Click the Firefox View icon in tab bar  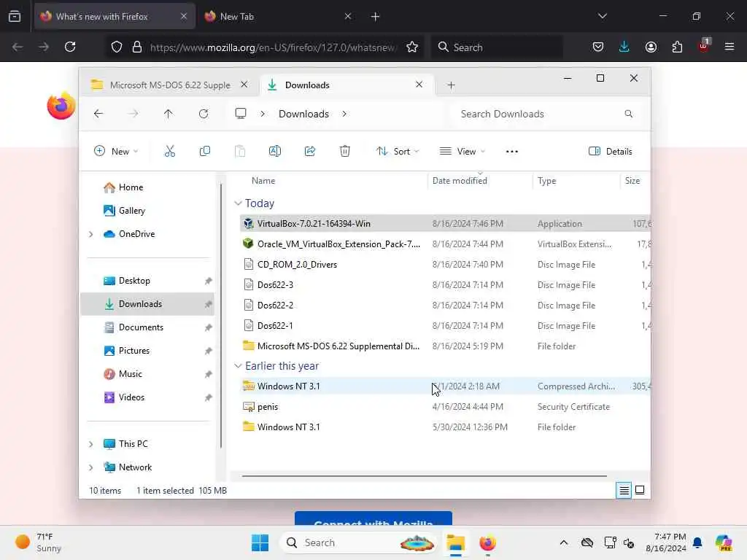click(15, 16)
